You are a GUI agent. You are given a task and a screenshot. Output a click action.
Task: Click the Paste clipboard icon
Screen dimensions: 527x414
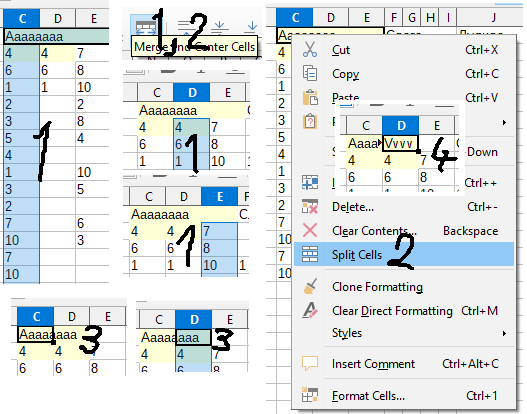tap(310, 97)
